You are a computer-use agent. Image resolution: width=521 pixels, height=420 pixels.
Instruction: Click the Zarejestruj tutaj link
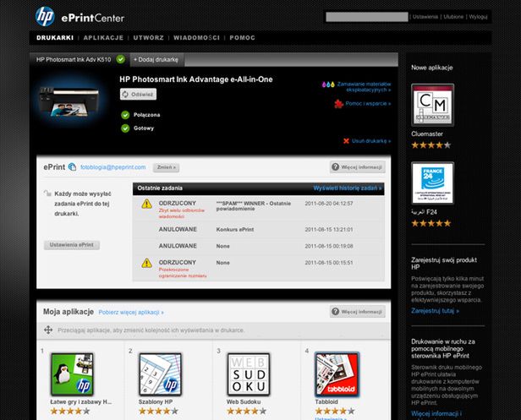(436, 311)
